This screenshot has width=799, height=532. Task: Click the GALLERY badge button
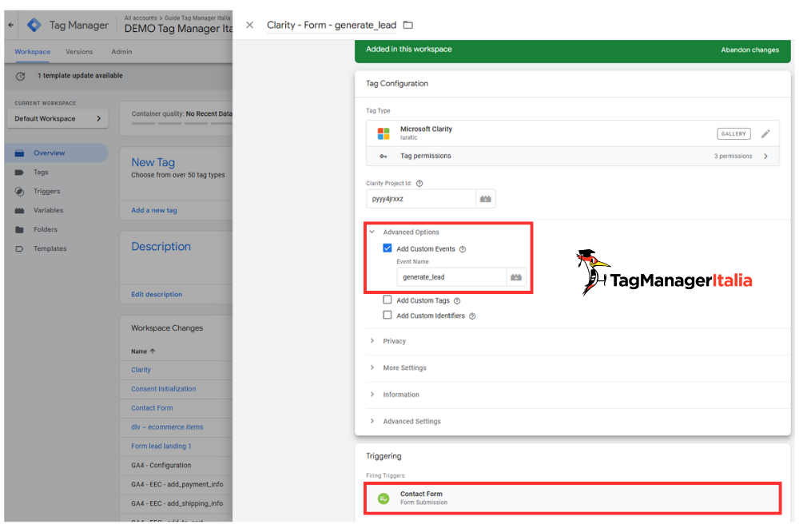(733, 134)
